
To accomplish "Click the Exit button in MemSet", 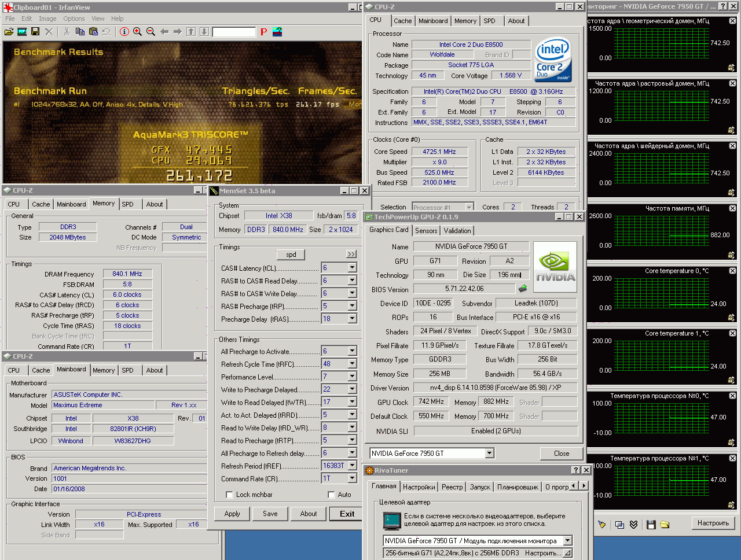I will 347,514.
